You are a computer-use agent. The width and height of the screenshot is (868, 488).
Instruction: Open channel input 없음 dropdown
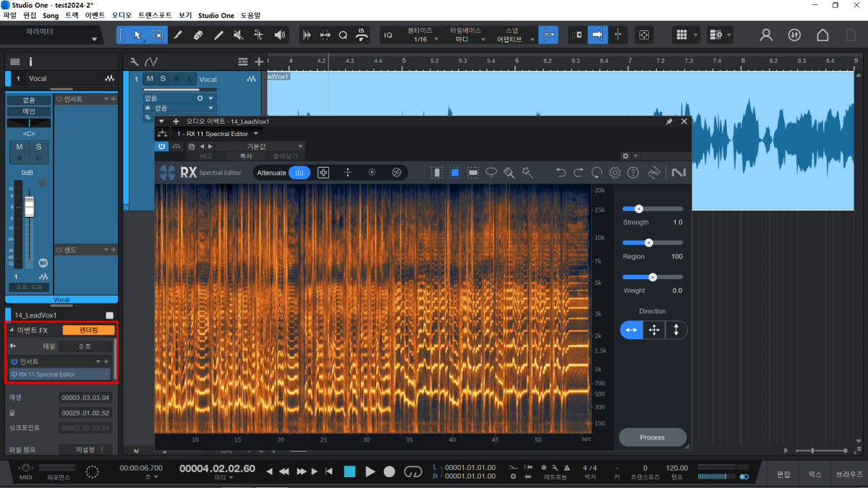[29, 100]
